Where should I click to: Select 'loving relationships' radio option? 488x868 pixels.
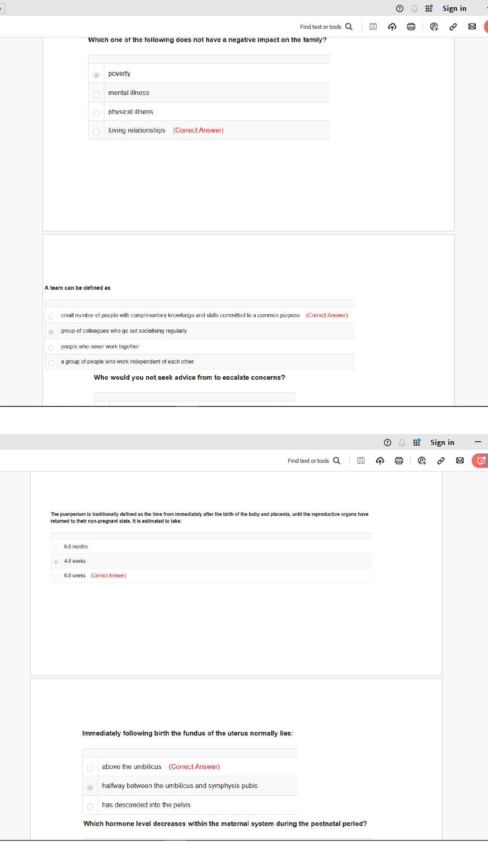tap(96, 132)
